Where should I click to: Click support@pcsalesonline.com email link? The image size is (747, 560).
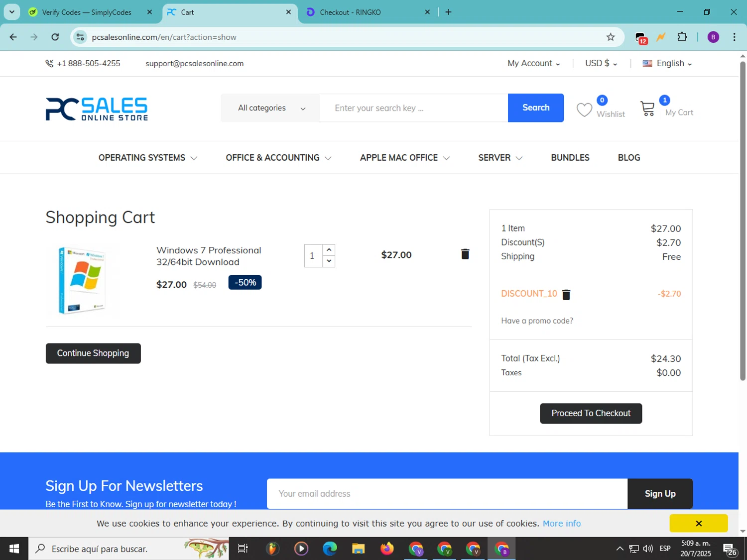[x=195, y=63]
